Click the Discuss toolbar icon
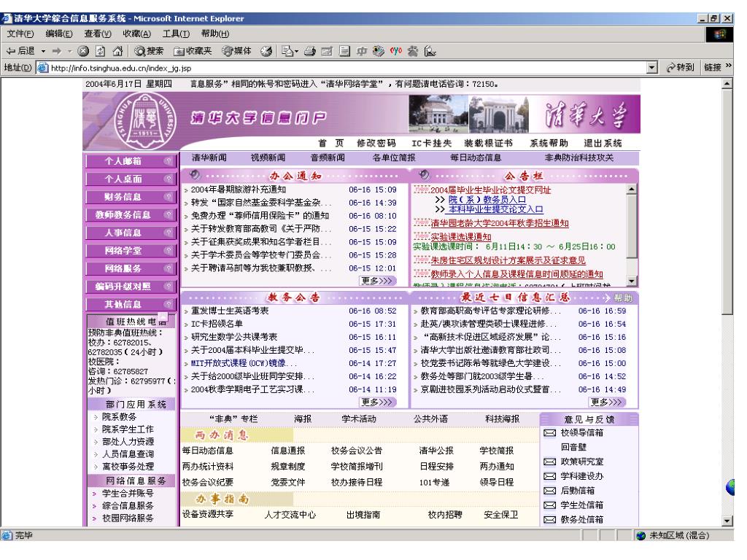Viewport: 747px width, 560px height. (344, 51)
